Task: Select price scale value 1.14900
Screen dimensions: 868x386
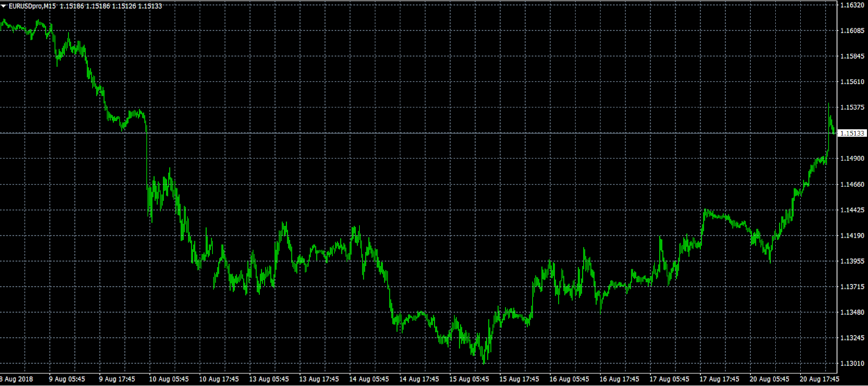Action: click(x=852, y=159)
